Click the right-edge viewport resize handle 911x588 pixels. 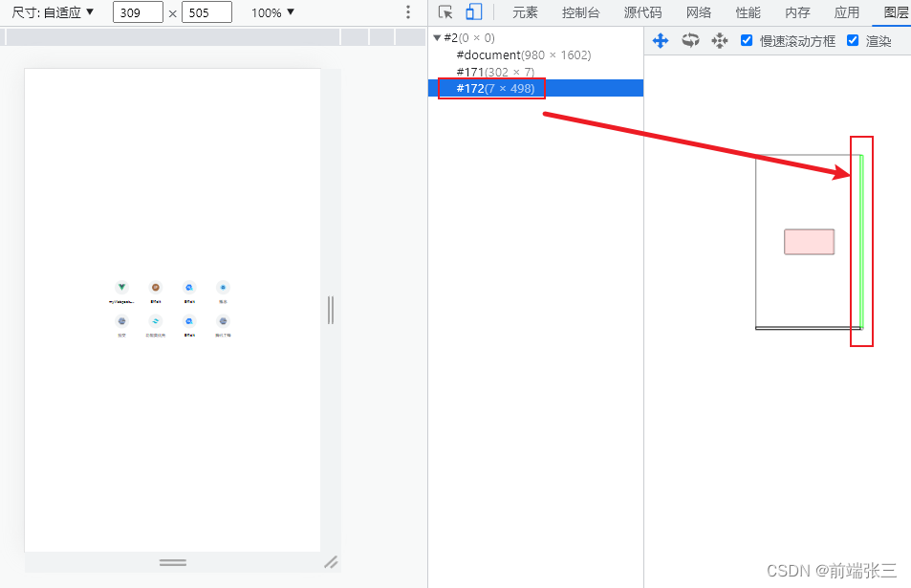coord(331,310)
